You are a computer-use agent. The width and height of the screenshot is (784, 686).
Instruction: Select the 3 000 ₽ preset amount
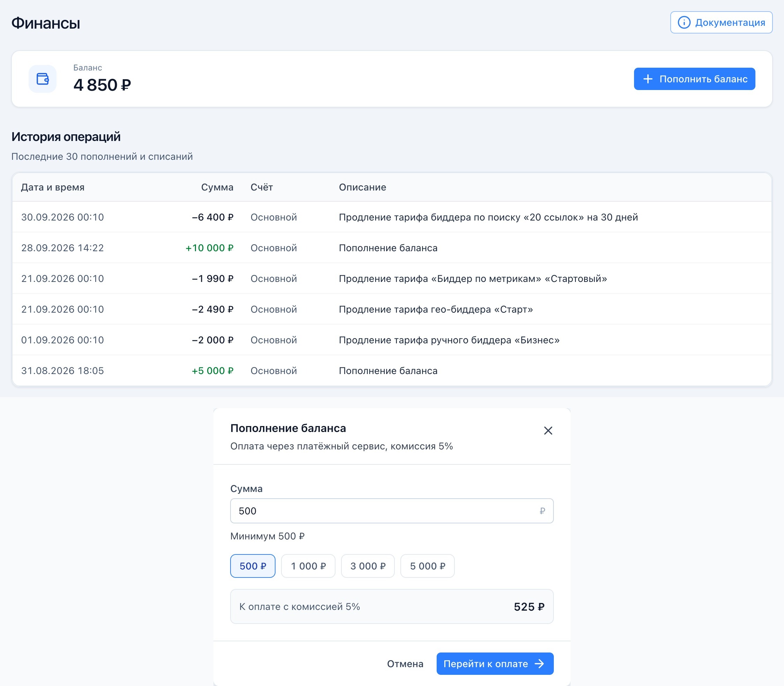pyautogui.click(x=368, y=566)
